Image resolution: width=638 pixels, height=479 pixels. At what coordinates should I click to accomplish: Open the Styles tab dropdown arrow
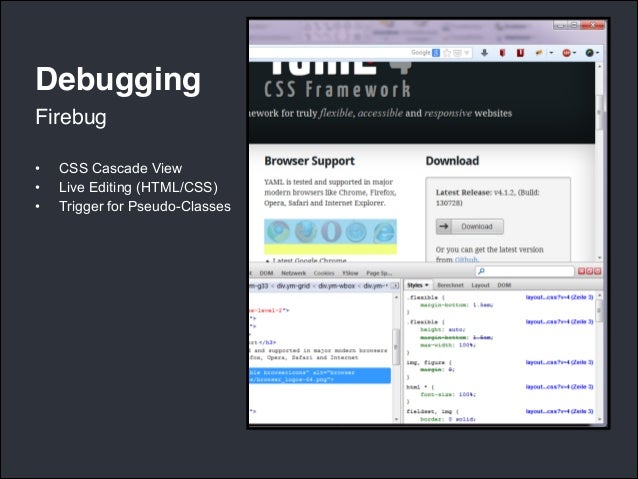pyautogui.click(x=426, y=285)
